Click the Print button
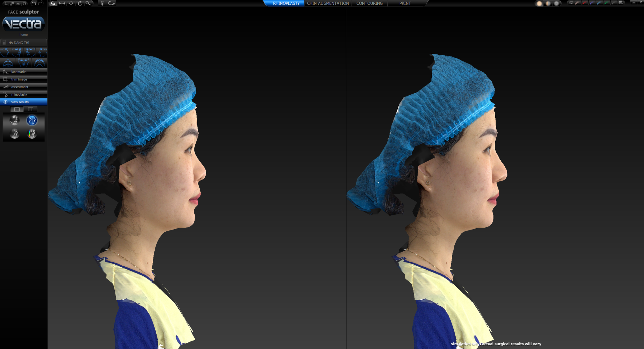This screenshot has width=644, height=349. [405, 3]
